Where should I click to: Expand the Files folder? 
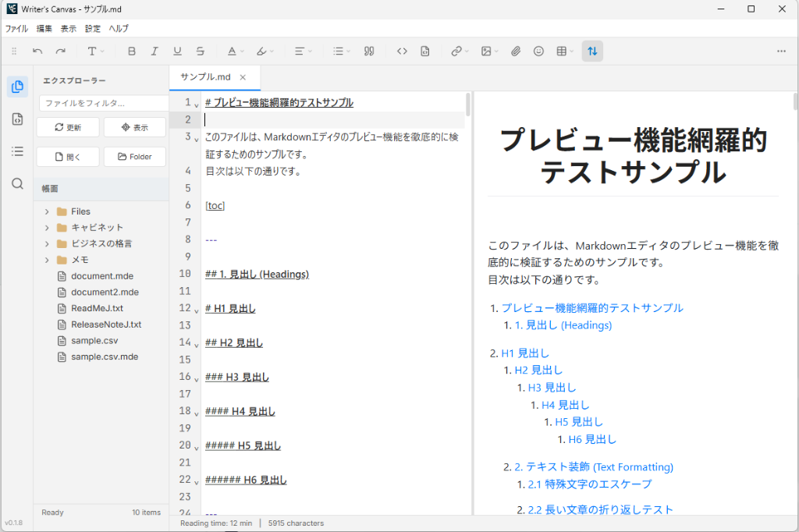pyautogui.click(x=47, y=211)
